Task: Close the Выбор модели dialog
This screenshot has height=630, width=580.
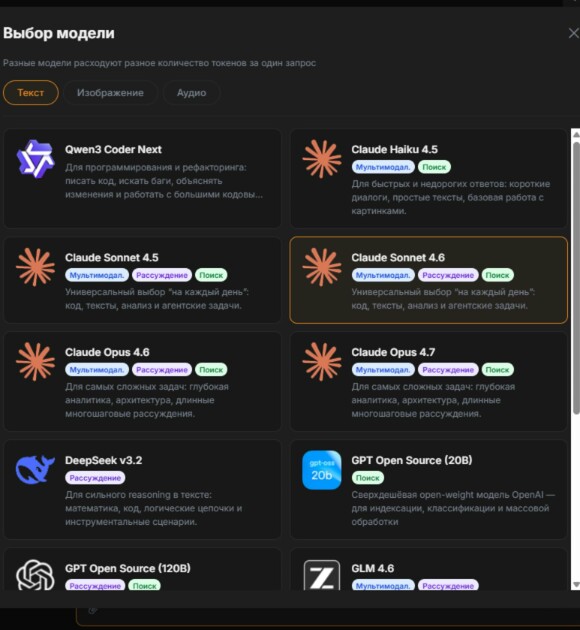Action: pos(574,33)
